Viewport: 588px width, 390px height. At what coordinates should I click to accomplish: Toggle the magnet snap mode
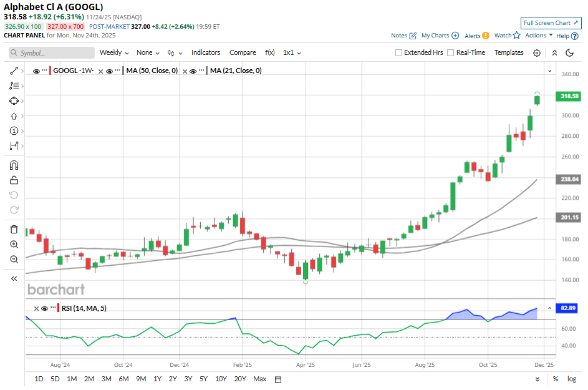[x=14, y=165]
